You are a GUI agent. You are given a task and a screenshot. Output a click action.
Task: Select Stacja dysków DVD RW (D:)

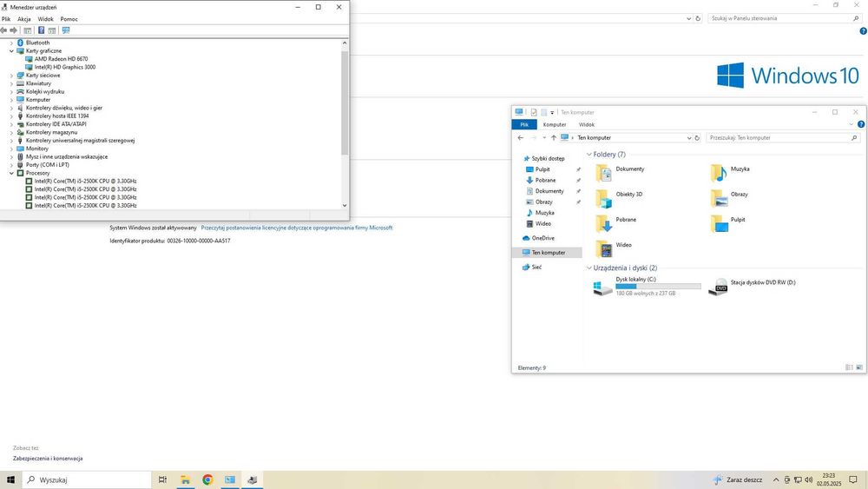pyautogui.click(x=753, y=287)
